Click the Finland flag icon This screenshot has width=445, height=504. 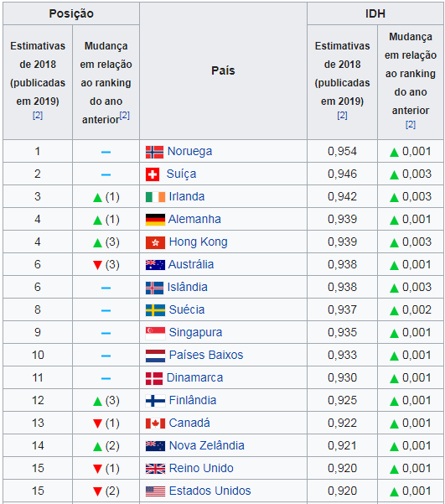(x=155, y=401)
